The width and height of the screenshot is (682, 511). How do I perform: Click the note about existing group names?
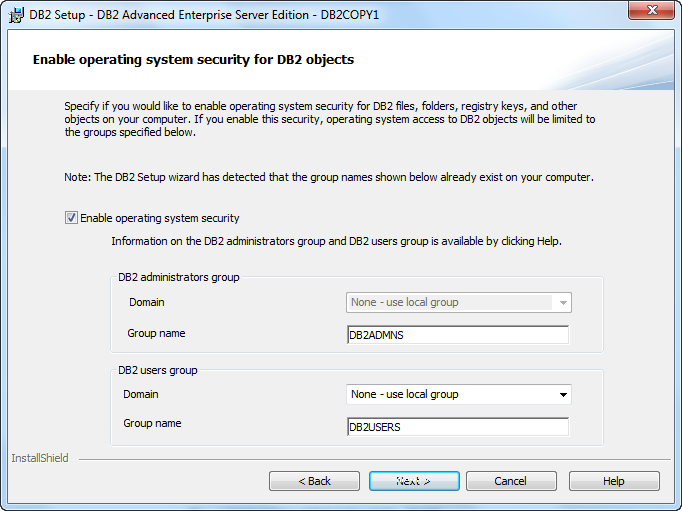pos(329,177)
